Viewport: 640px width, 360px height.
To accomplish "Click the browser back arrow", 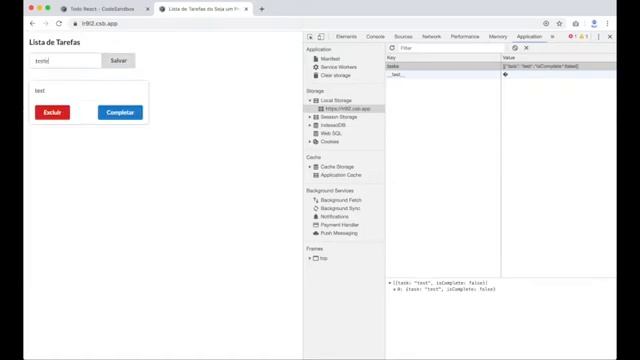I will [33, 24].
